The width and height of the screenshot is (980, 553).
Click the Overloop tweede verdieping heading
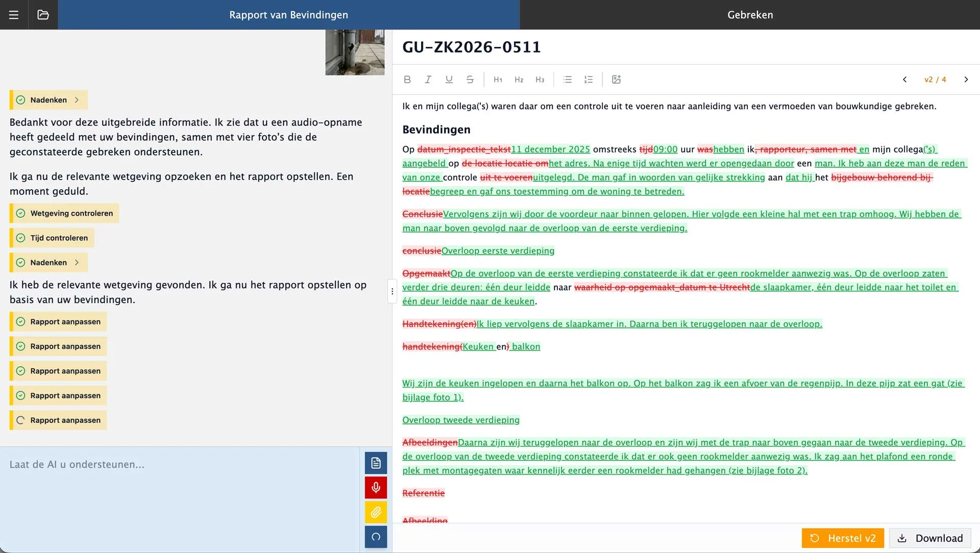click(461, 420)
